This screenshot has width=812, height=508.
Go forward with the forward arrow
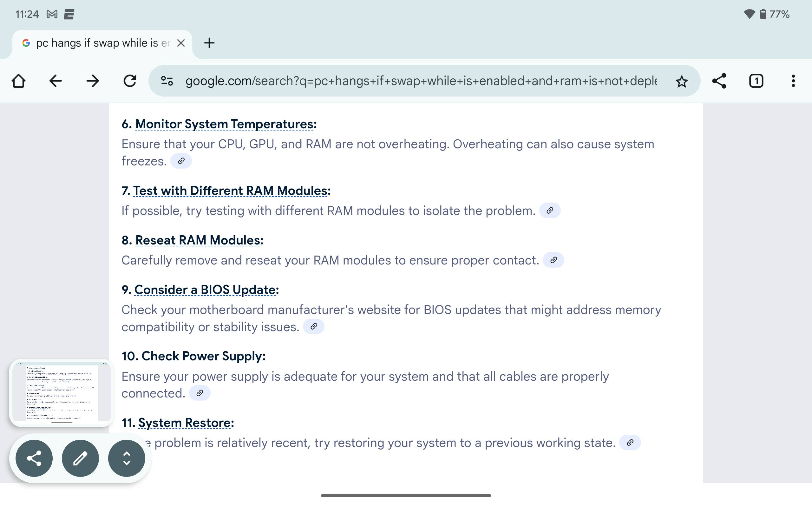click(x=93, y=81)
